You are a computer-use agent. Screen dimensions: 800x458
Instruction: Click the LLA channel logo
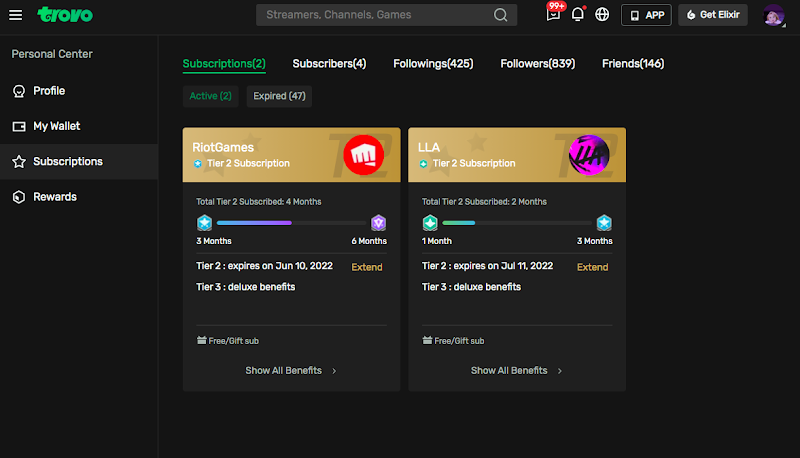(x=589, y=155)
